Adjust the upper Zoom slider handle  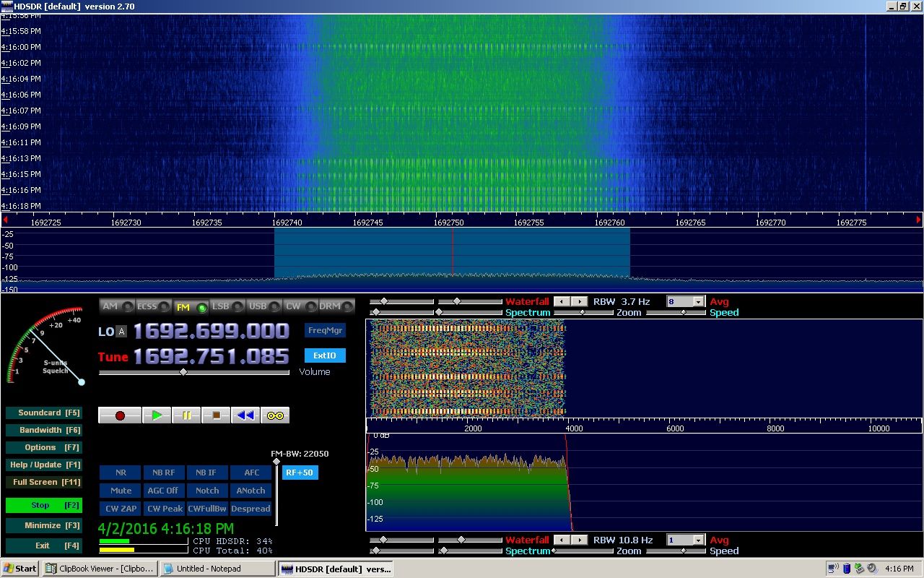pos(583,313)
